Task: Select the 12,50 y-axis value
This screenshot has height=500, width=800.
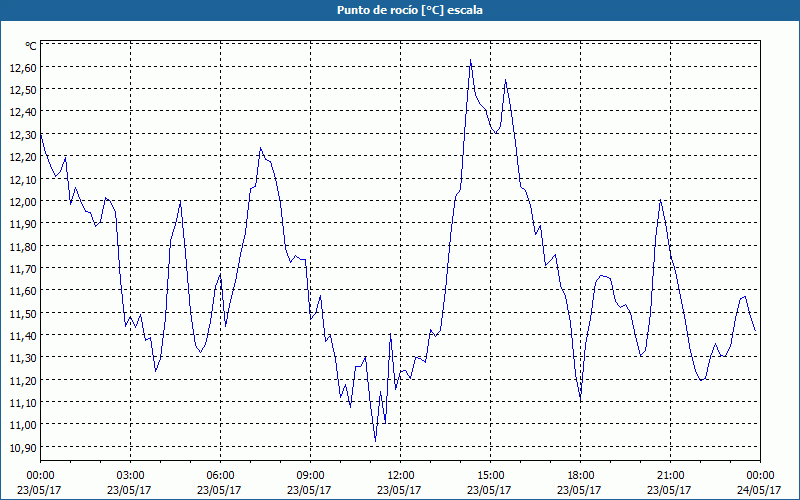Action: pyautogui.click(x=23, y=90)
